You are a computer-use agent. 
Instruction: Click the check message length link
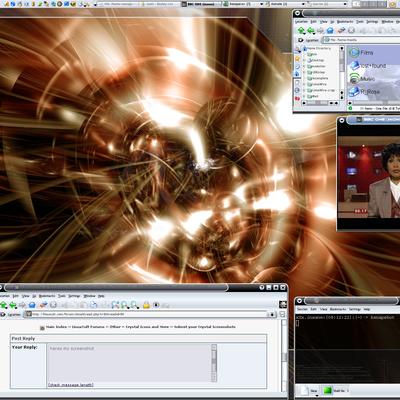tap(71, 385)
